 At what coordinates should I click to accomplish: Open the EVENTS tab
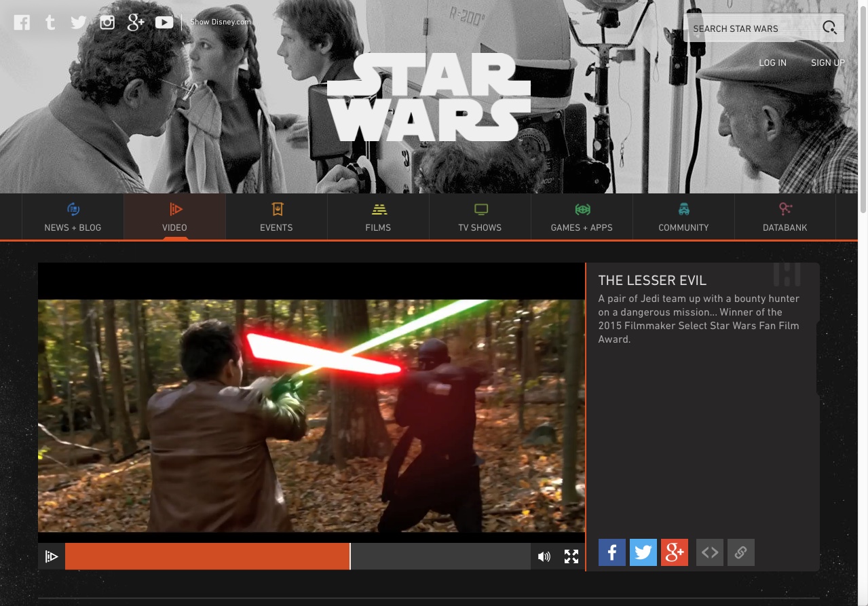[x=276, y=217]
